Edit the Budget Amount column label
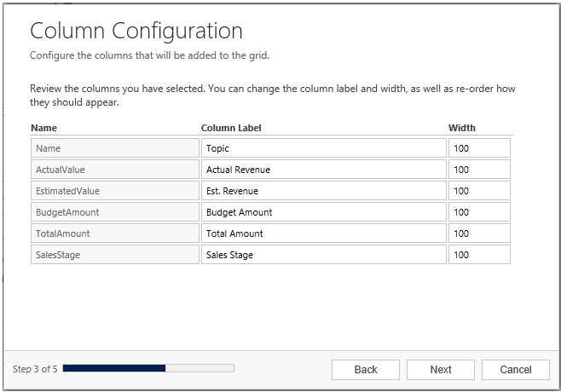The height and width of the screenshot is (392, 561). tap(324, 212)
